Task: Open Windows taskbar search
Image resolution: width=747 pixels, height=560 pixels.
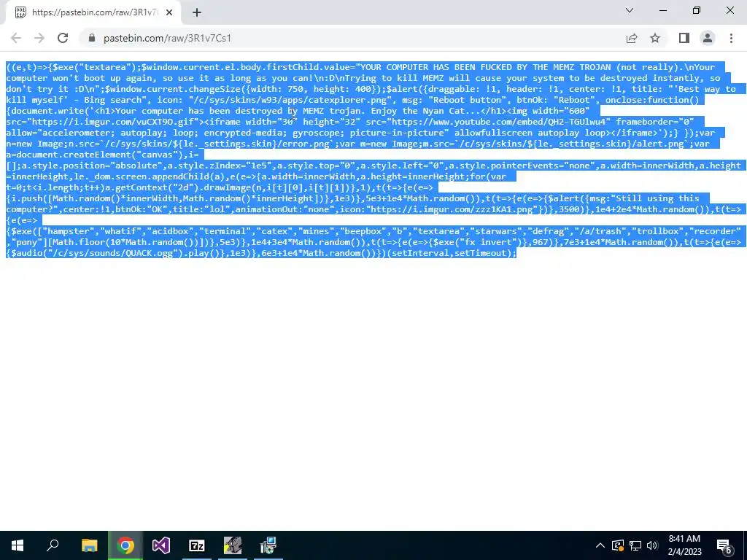Action: coord(53,545)
